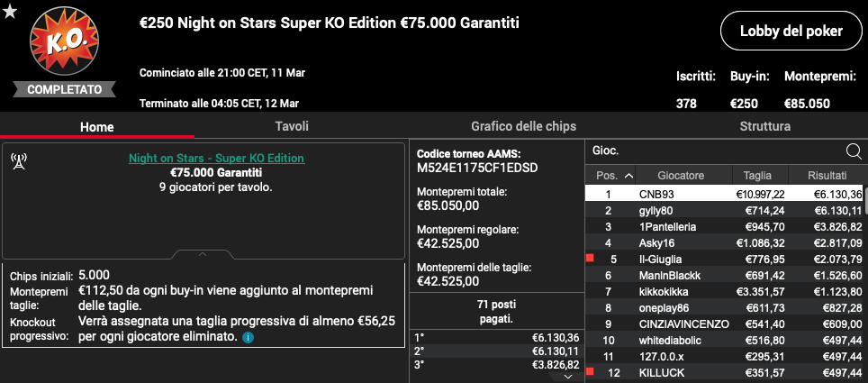Sort by the Taglia column header
The width and height of the screenshot is (868, 383).
click(757, 175)
